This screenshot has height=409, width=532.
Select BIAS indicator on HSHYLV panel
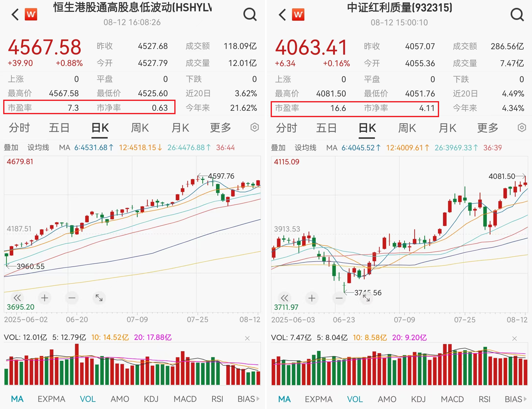[x=246, y=399]
